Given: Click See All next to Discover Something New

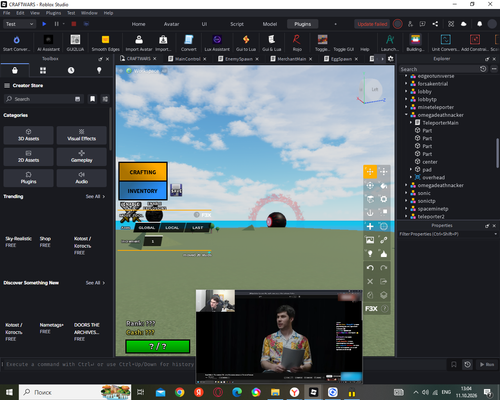Looking at the screenshot, I should click(95, 283).
